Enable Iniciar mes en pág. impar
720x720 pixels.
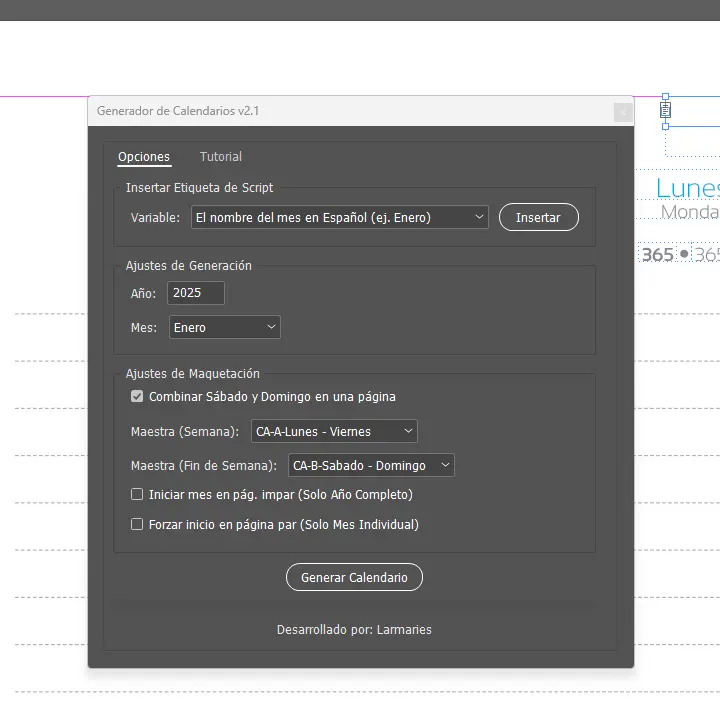137,494
